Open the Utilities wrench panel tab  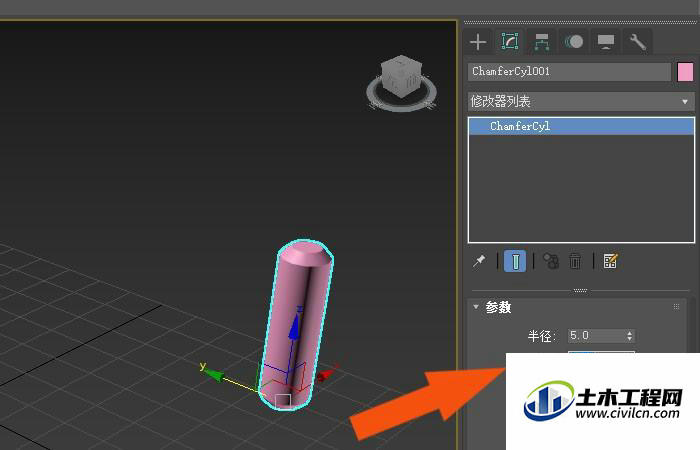[x=638, y=42]
